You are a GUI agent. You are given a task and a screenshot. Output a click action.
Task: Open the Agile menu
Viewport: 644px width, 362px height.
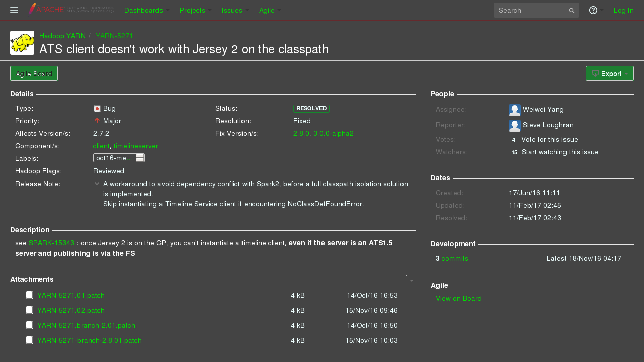(x=270, y=10)
